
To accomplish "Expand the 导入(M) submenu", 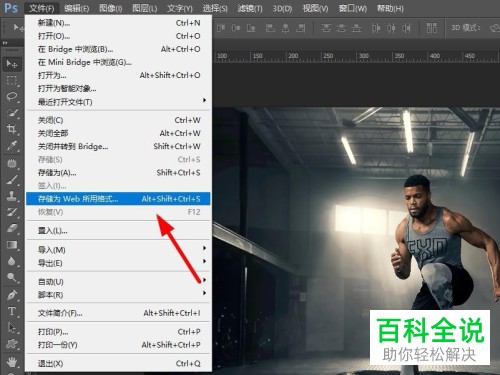I will 118,250.
